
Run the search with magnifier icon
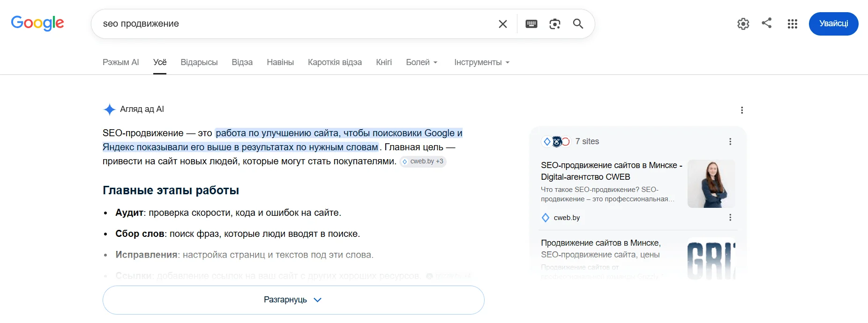[x=578, y=24]
